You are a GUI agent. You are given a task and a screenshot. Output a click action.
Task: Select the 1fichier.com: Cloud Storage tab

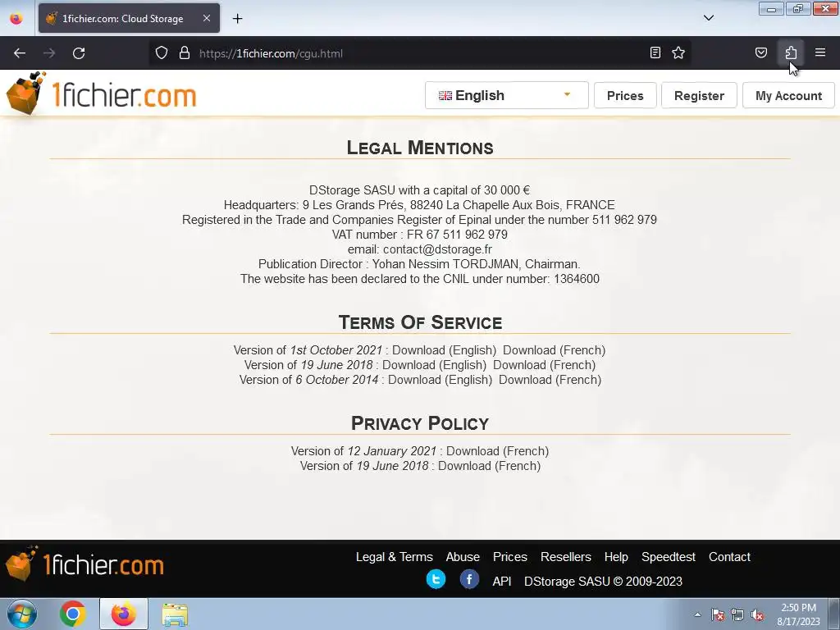pyautogui.click(x=129, y=18)
